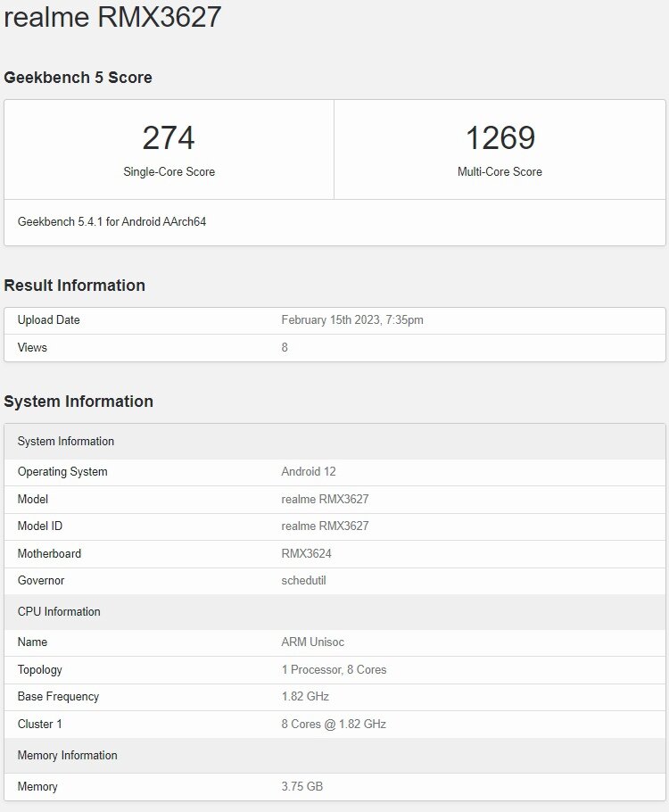Select the 1.82 GHz base frequency value

click(305, 697)
